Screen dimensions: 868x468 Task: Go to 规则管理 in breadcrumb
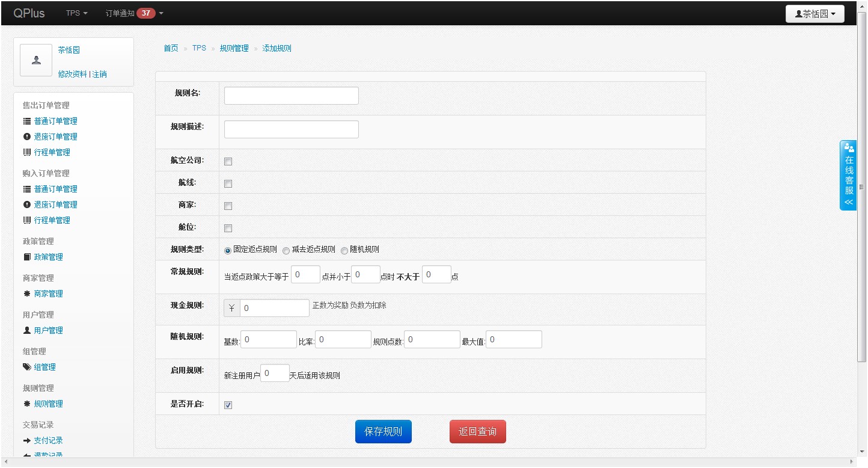point(234,48)
